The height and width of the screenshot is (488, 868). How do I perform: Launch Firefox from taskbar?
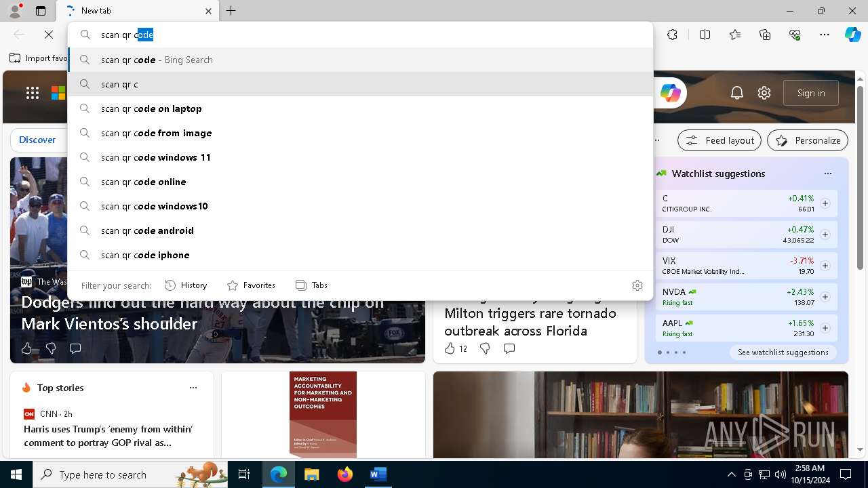[x=345, y=474]
